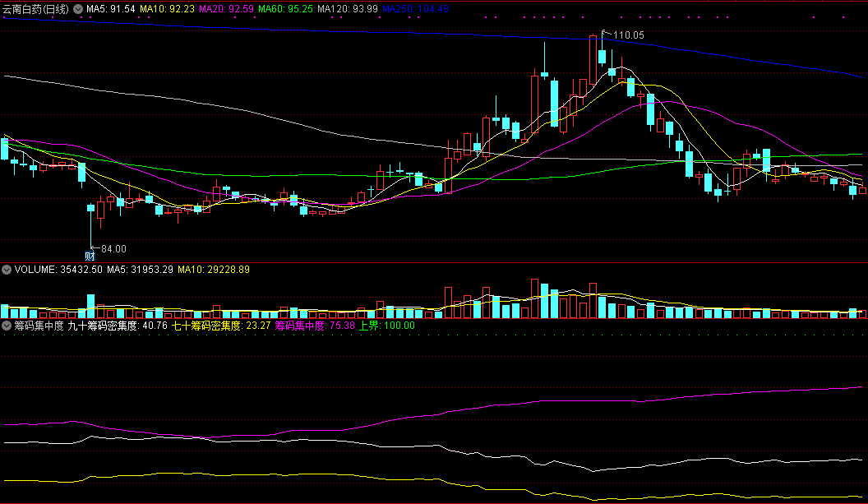
Task: Click the MA10: 92.23 label
Action: [x=167, y=9]
